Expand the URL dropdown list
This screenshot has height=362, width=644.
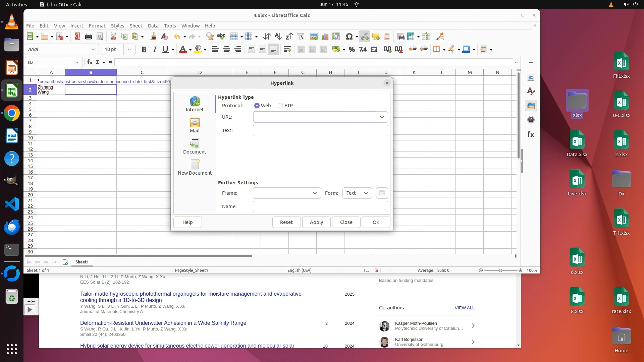382,117
